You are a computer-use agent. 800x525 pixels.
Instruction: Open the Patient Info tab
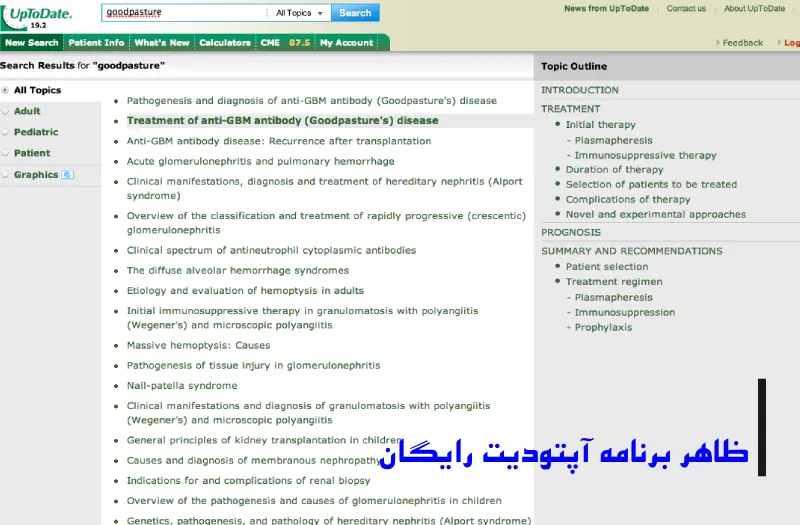(96, 42)
